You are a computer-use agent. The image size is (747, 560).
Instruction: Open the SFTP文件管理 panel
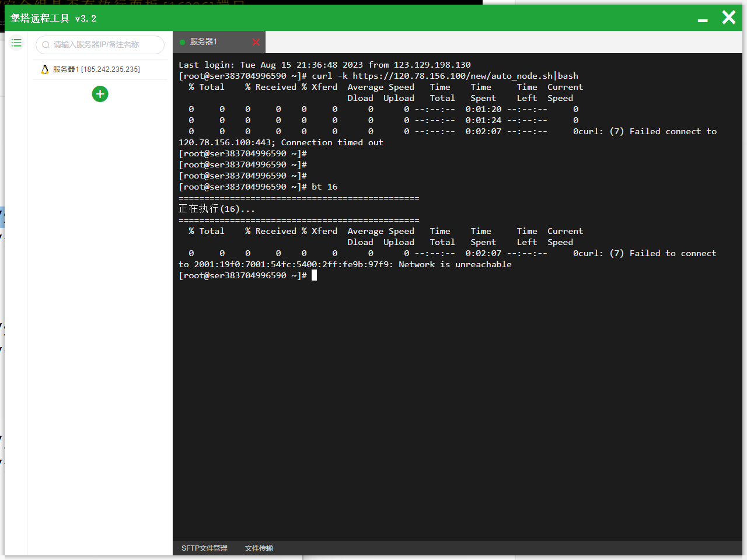point(204,548)
